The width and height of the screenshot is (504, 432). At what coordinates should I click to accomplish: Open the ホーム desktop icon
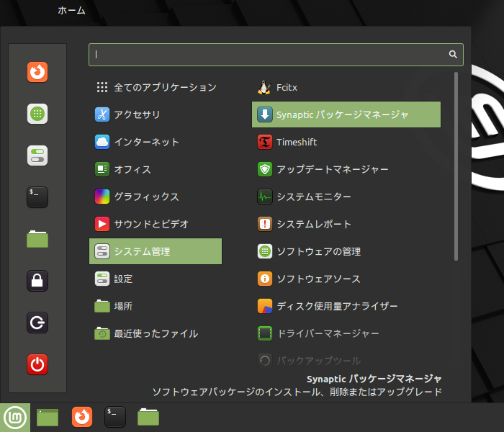(x=71, y=11)
